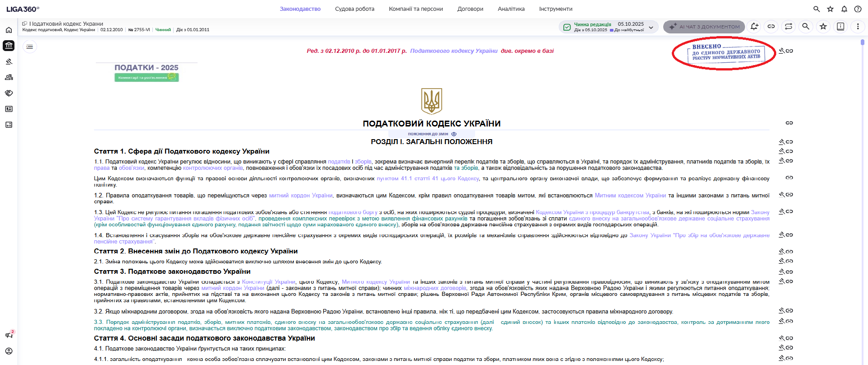Screen dimensions: 868x365
Task: Toggle 'пояснення до змін' eye icon
Action: coord(454,134)
